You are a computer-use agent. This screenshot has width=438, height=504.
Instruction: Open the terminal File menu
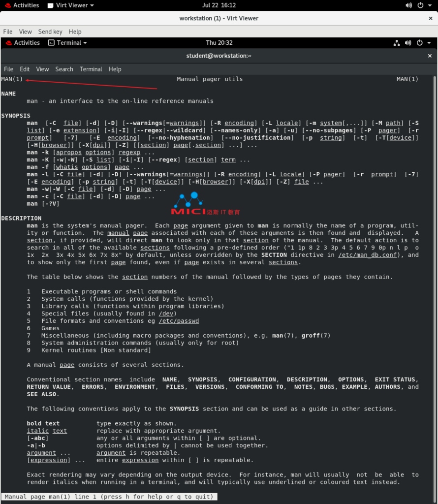coord(9,69)
